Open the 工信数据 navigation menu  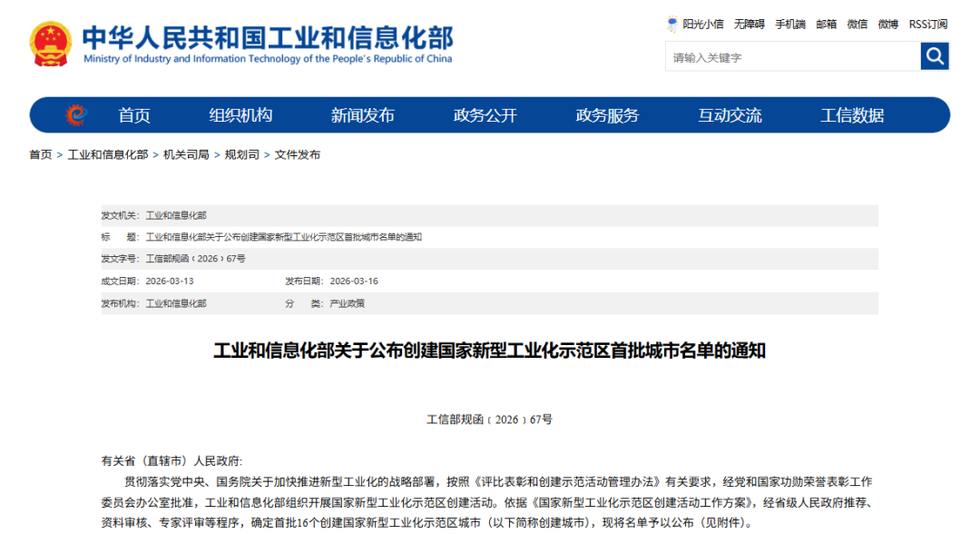[x=852, y=115]
